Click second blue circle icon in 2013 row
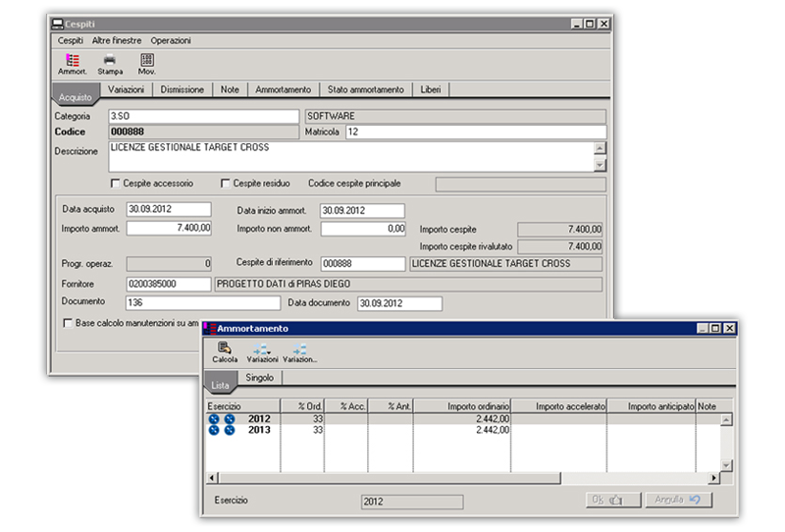The width and height of the screenshot is (785, 532). tap(230, 430)
